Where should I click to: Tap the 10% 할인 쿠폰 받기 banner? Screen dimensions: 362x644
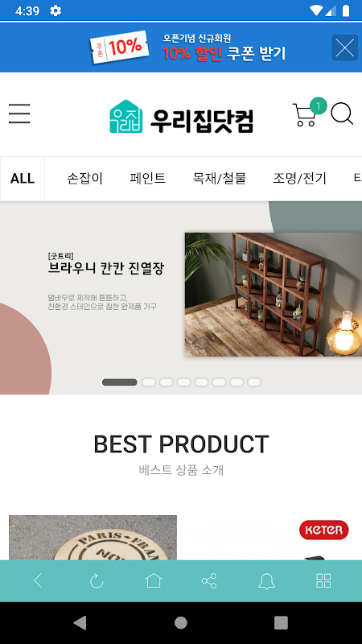[x=188, y=47]
